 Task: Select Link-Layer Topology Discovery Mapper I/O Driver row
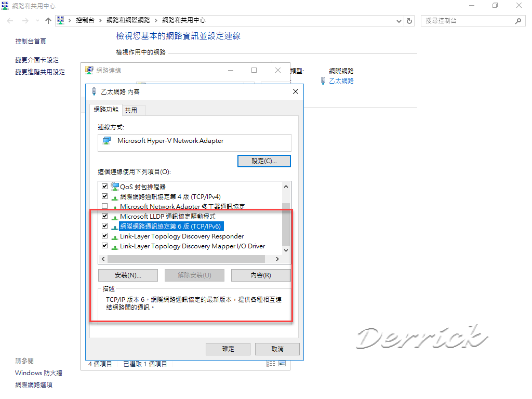192,246
